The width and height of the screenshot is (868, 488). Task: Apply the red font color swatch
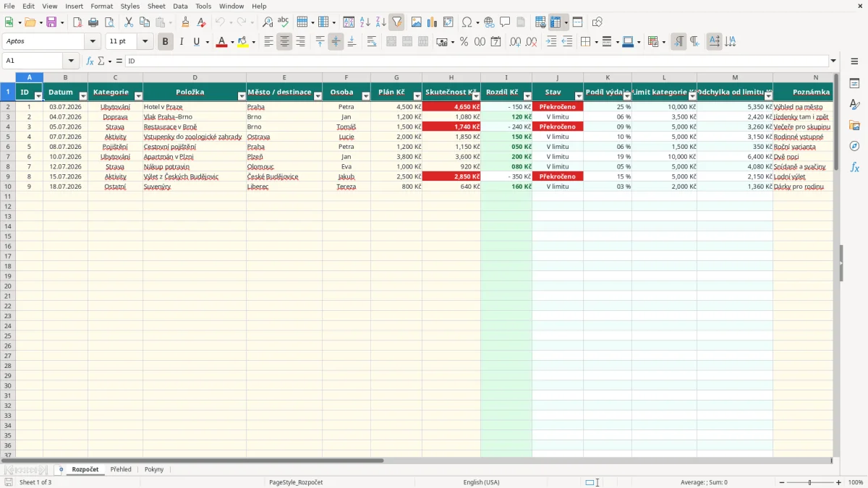point(222,42)
